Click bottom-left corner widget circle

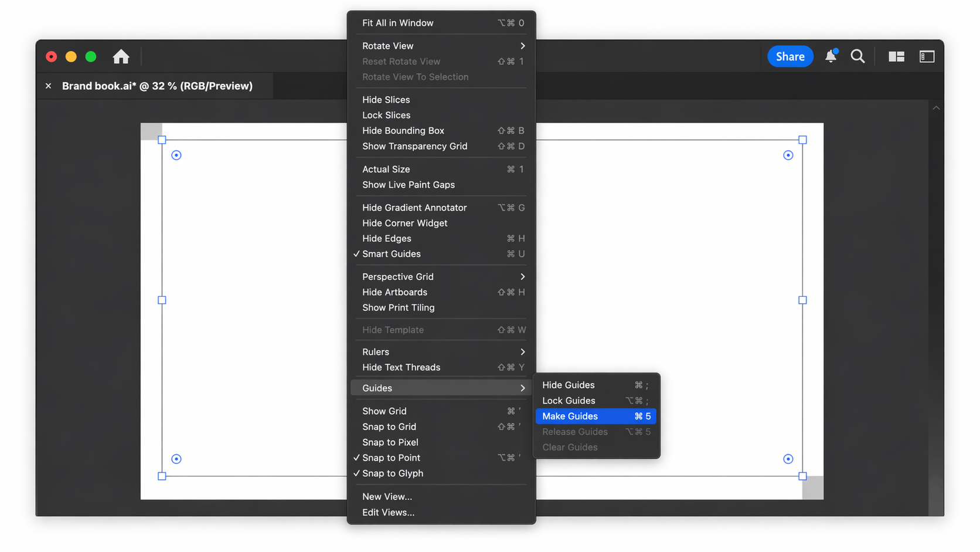pyautogui.click(x=176, y=459)
